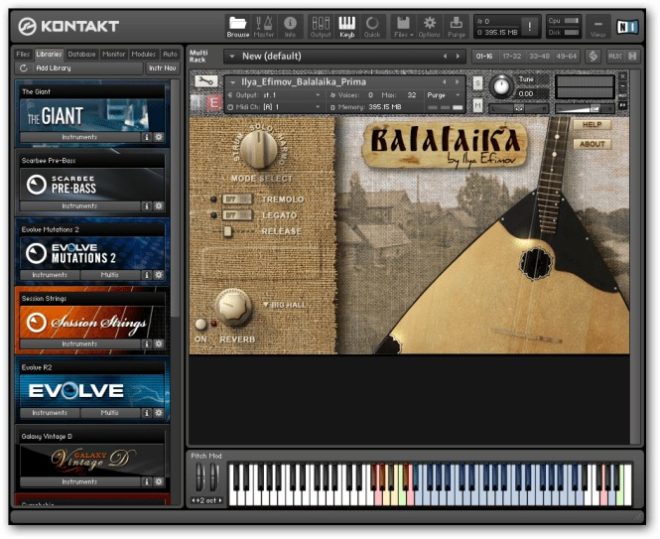Refresh the library list
The height and width of the screenshot is (539, 660).
click(x=24, y=68)
